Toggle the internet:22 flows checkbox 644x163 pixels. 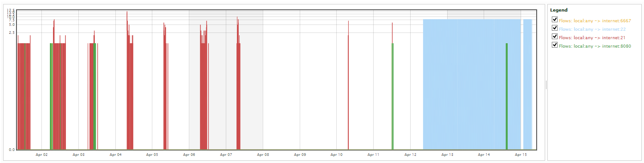[x=554, y=28]
